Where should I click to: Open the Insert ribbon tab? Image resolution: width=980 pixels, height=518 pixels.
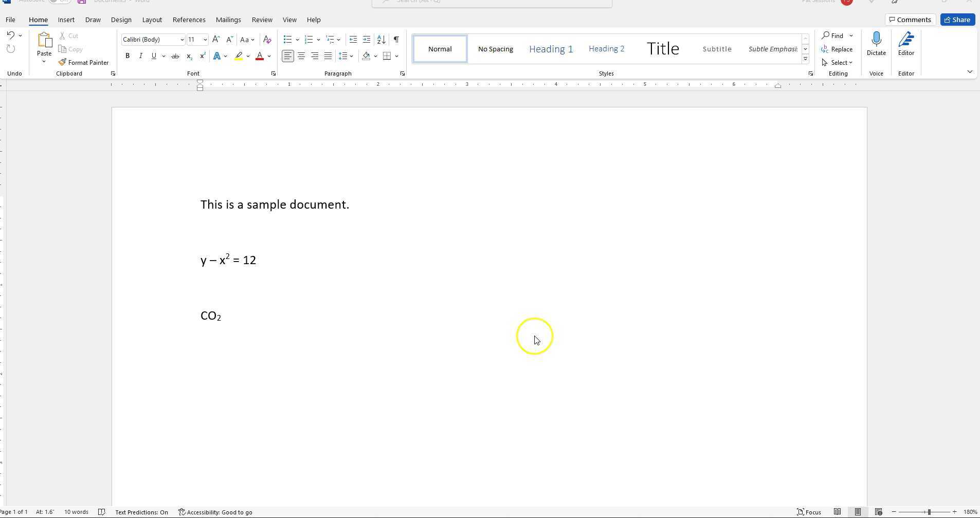tap(66, 20)
